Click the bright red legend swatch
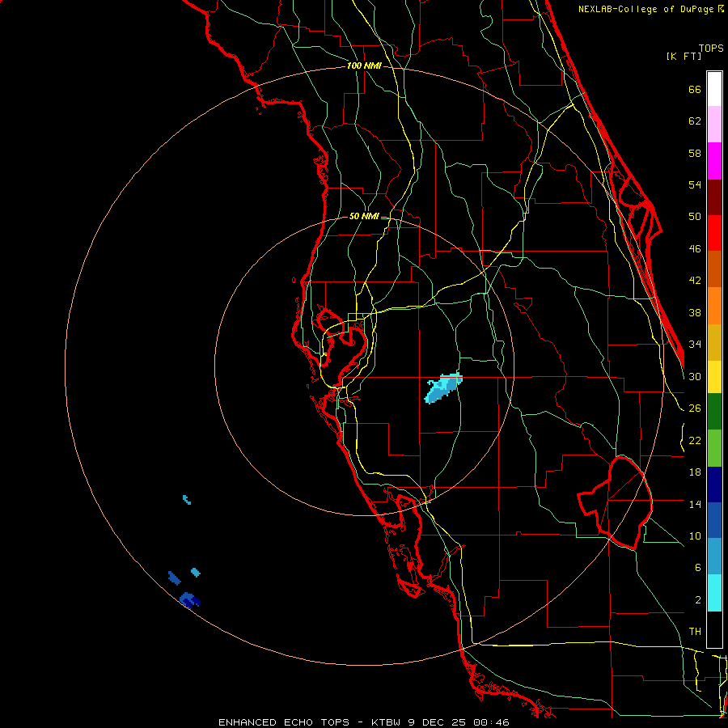This screenshot has height=728, width=728. click(714, 233)
